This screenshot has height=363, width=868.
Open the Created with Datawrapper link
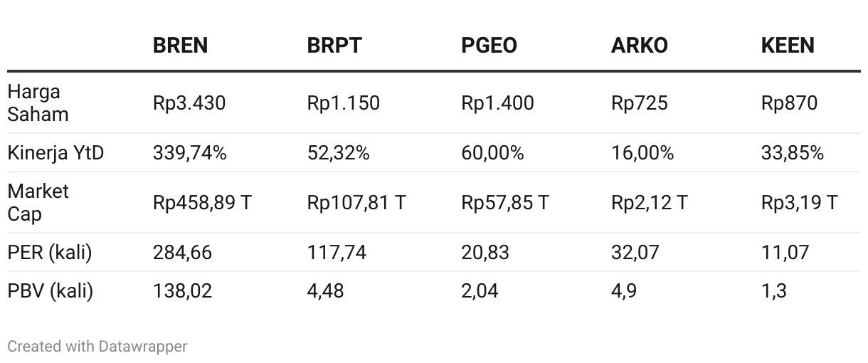[x=97, y=347]
